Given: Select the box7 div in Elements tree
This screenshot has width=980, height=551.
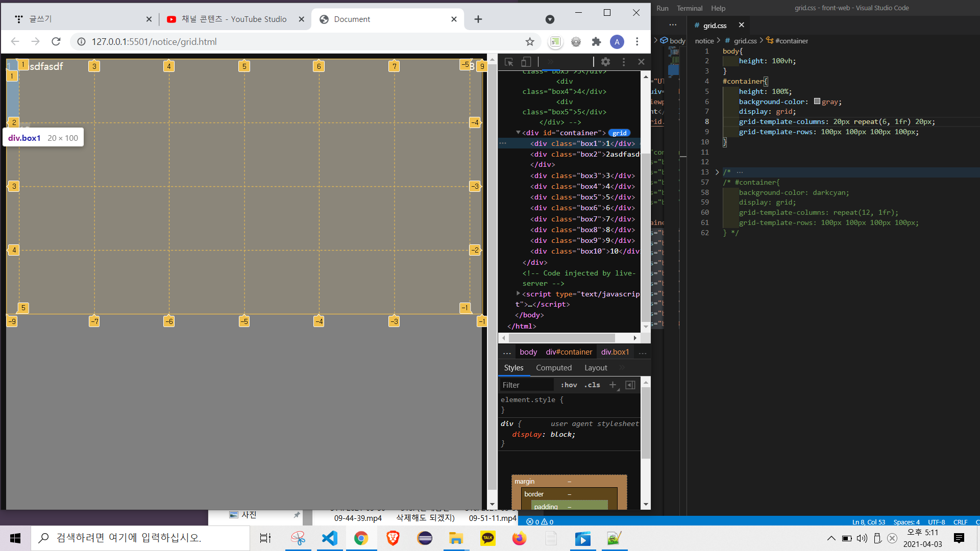Looking at the screenshot, I should point(582,219).
